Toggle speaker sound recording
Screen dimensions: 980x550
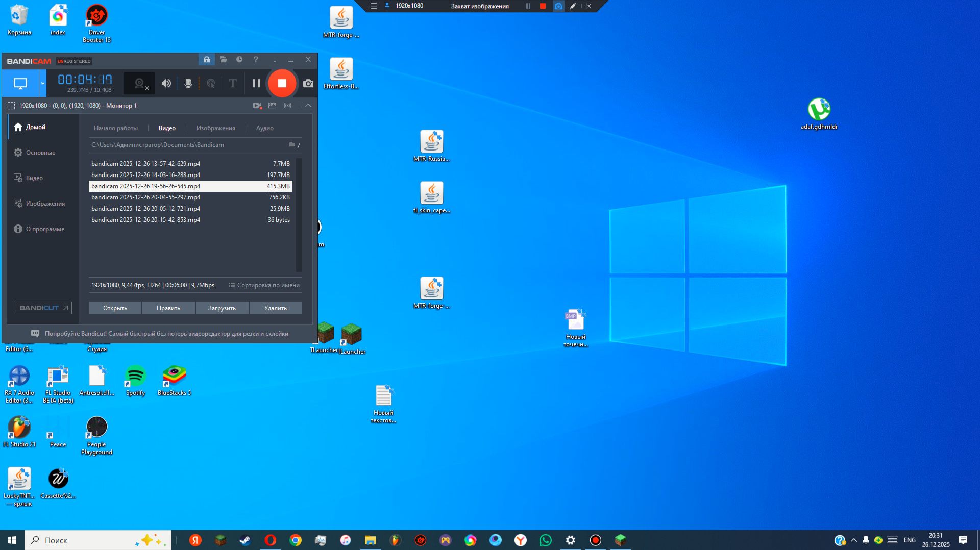coord(166,83)
